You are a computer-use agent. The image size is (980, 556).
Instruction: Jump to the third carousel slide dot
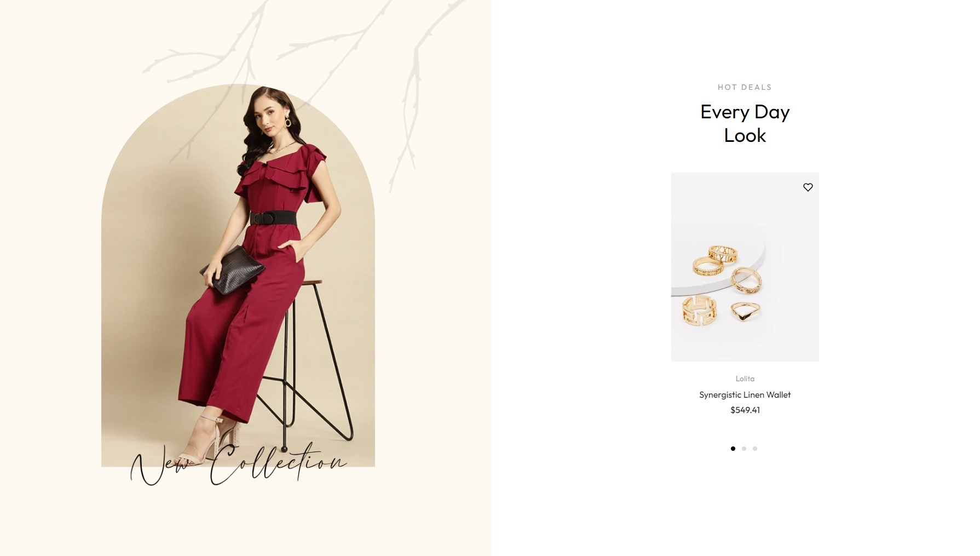coord(755,449)
